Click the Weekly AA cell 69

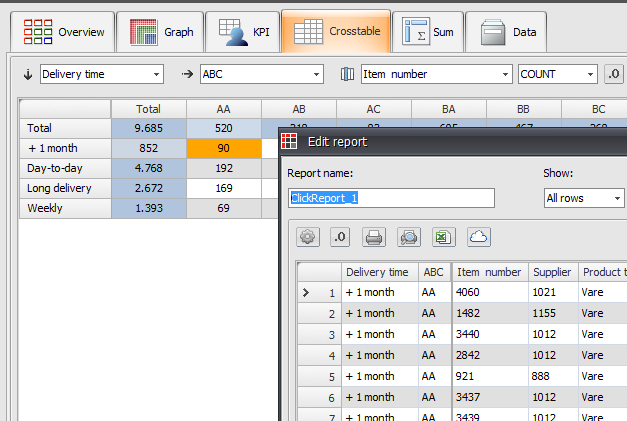224,208
